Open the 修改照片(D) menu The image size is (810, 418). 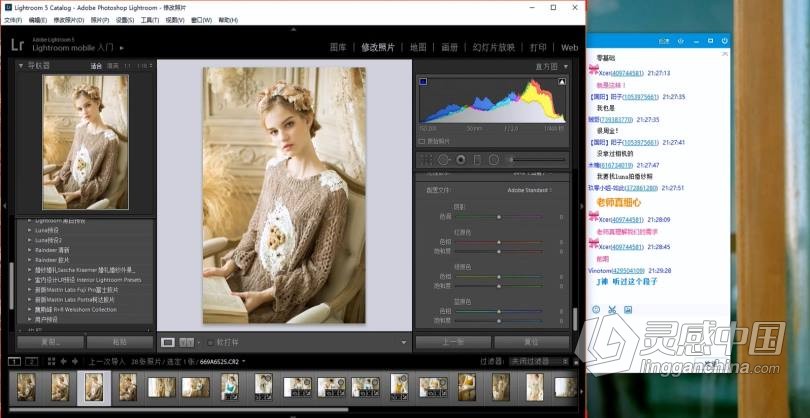[69, 20]
